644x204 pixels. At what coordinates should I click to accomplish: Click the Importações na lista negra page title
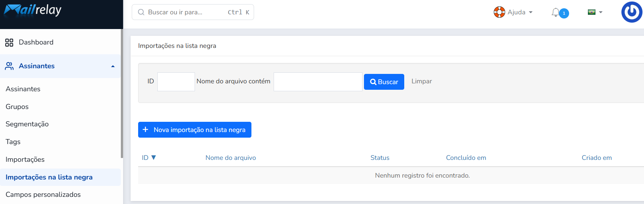tap(177, 46)
